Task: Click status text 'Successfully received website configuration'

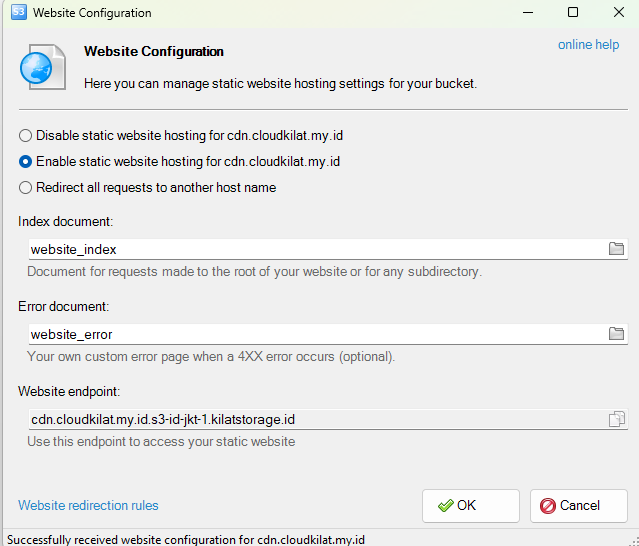Action: coord(186,539)
